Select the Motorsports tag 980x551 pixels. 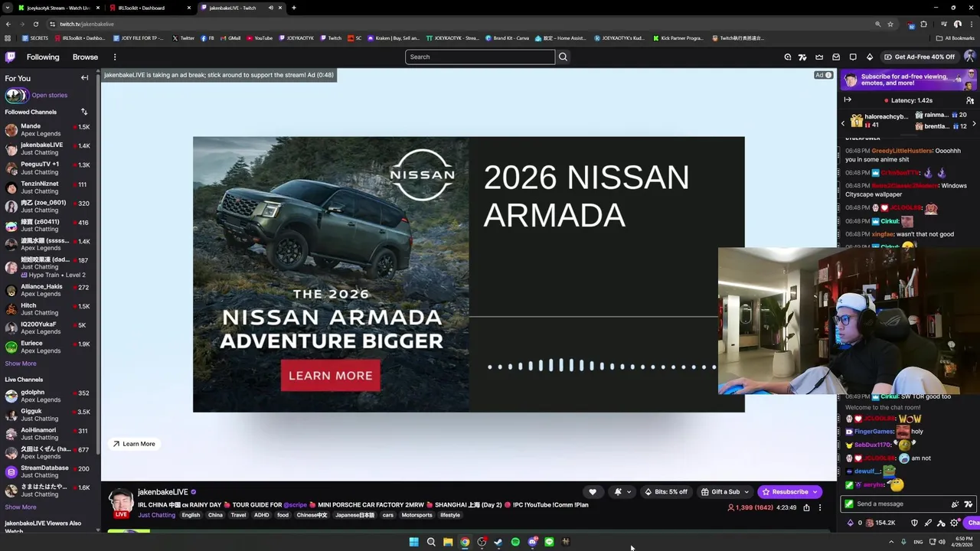click(x=417, y=515)
